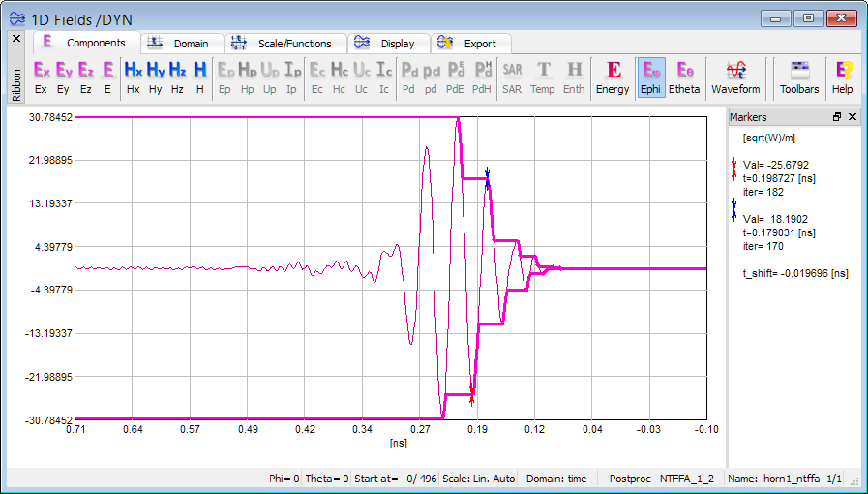Open the Waveform view
This screenshot has height=494, width=868.
point(735,77)
